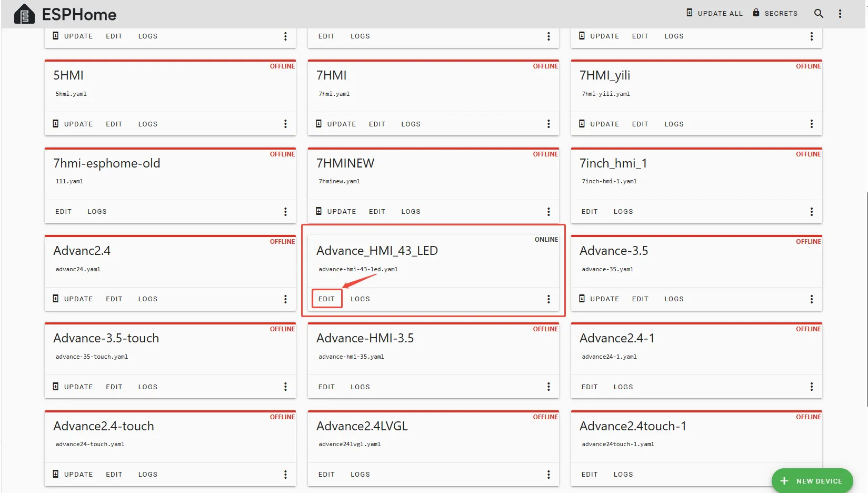Open LOGS for Advance_HMI_43_LED
The image size is (868, 493).
pyautogui.click(x=360, y=299)
